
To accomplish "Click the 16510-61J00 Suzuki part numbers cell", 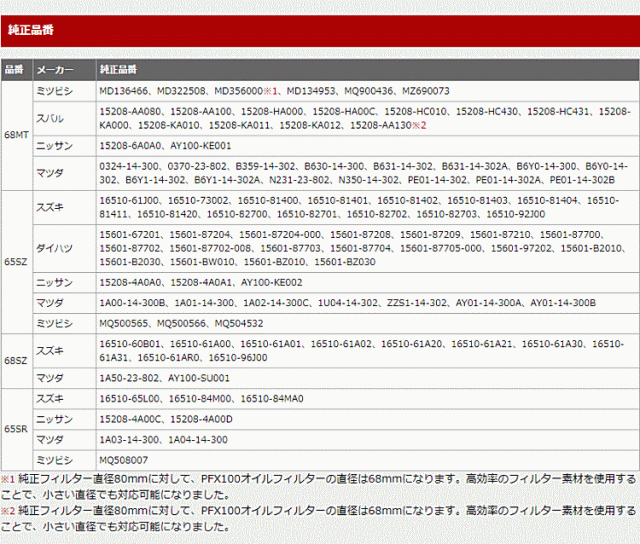I will 368,207.
